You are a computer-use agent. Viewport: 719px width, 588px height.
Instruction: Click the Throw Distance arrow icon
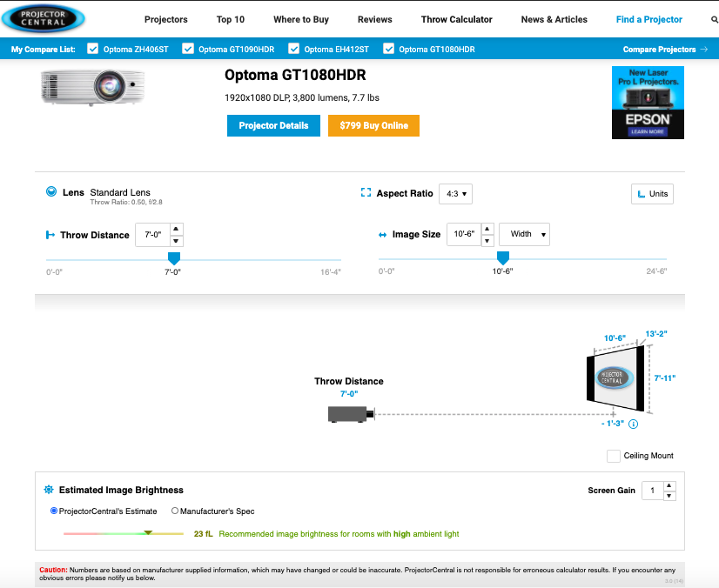click(50, 235)
